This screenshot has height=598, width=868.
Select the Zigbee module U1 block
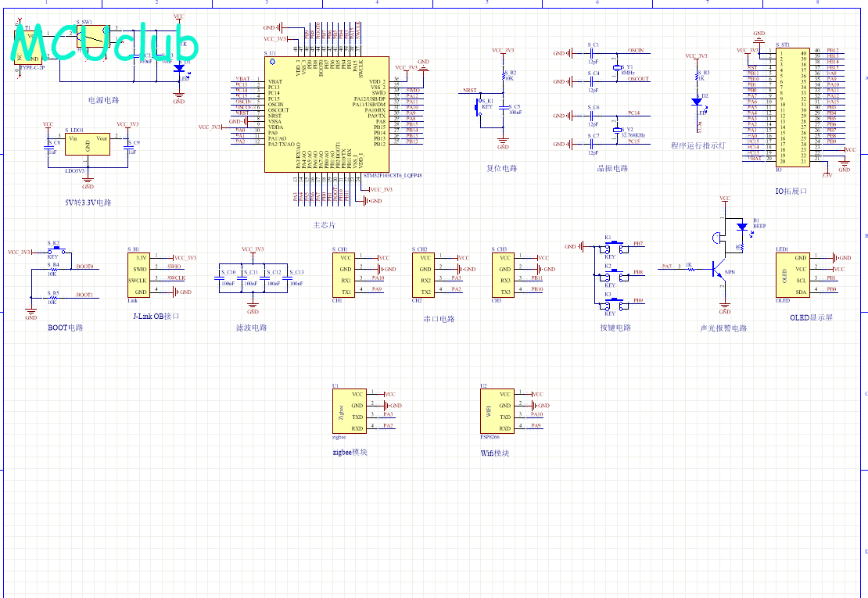coord(349,412)
